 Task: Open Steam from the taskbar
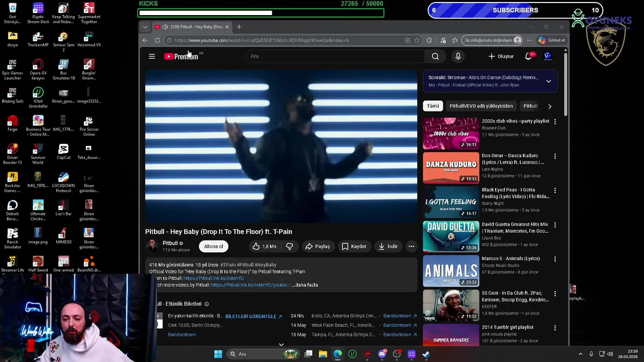tap(426, 354)
